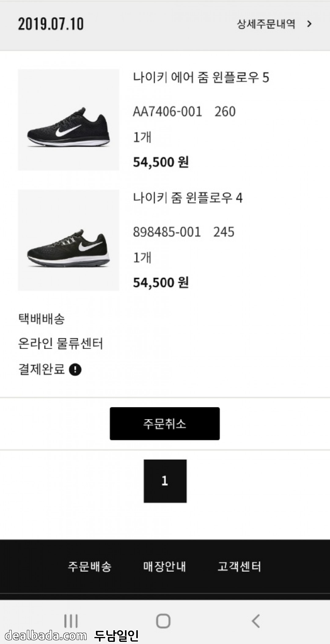Expand order details chevron arrow

pos(309,24)
